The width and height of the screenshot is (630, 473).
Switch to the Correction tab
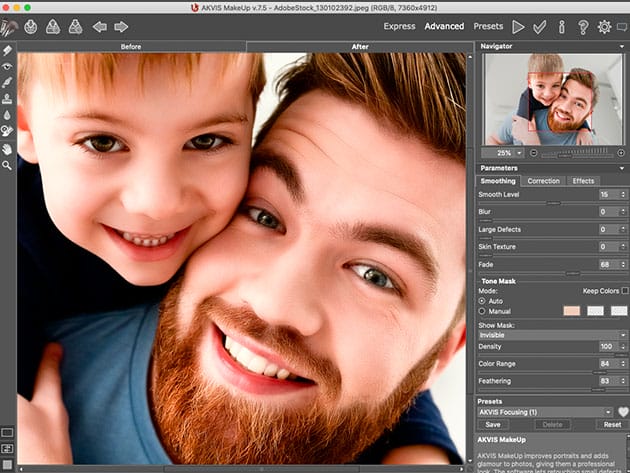pos(543,181)
